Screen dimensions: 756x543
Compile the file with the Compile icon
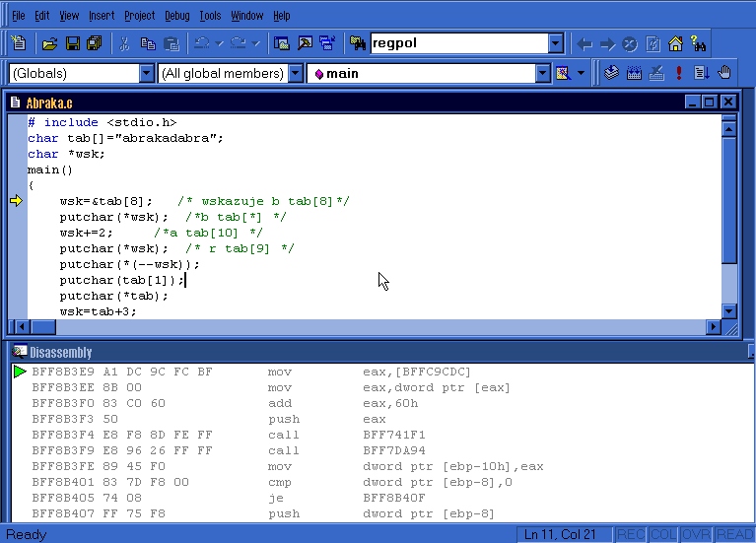611,73
